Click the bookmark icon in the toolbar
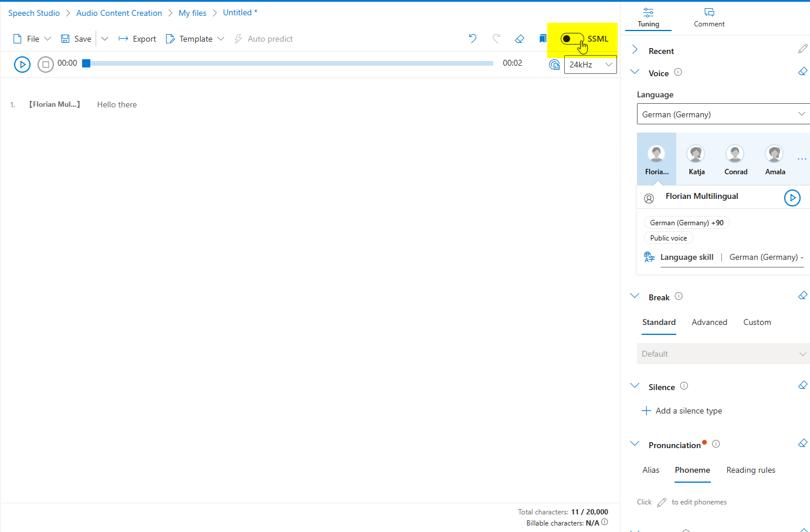 (543, 38)
